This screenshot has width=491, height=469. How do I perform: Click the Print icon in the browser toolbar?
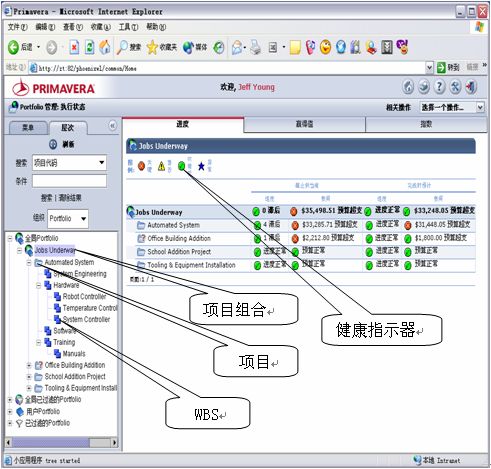click(x=256, y=47)
